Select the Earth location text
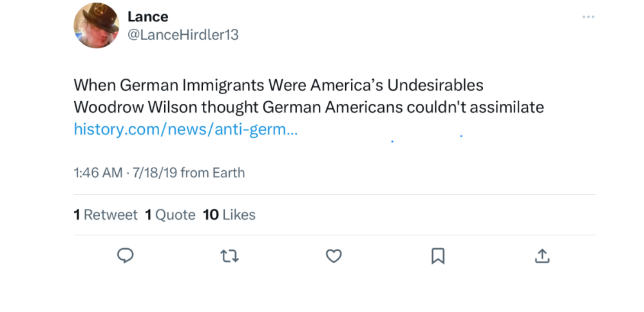Viewport: 644px width, 312px height. click(x=226, y=173)
